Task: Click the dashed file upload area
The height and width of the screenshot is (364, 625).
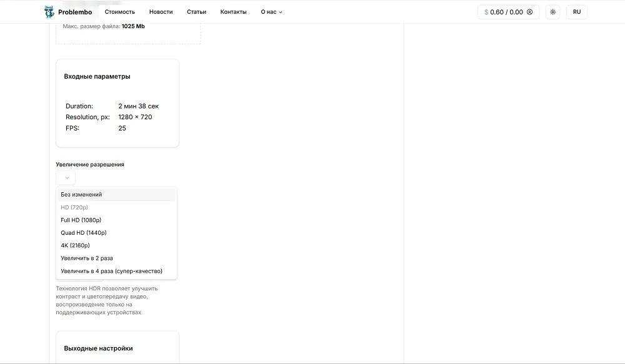Action: click(128, 34)
